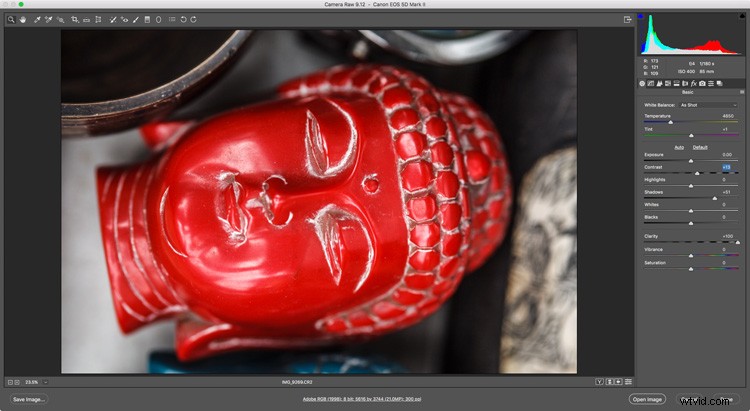Select the Radial Filter tool
The height and width of the screenshot is (411, 750).
point(158,20)
